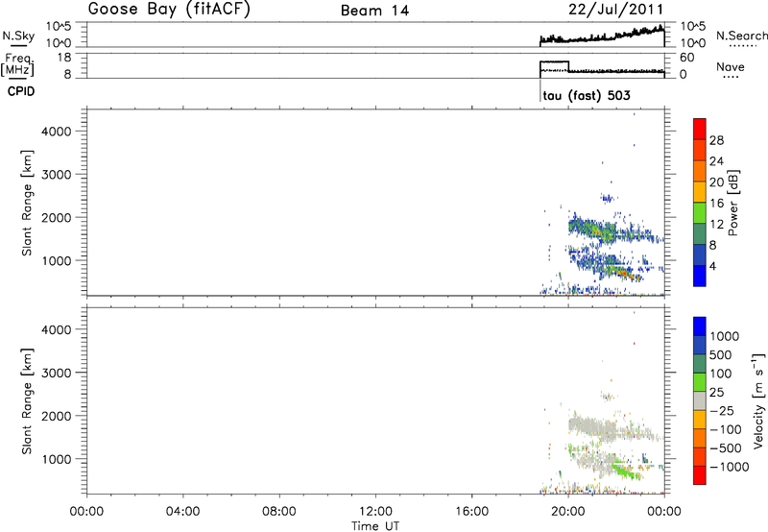
Task: Click the green velocity streak below 1000 km
Action: click(x=625, y=472)
